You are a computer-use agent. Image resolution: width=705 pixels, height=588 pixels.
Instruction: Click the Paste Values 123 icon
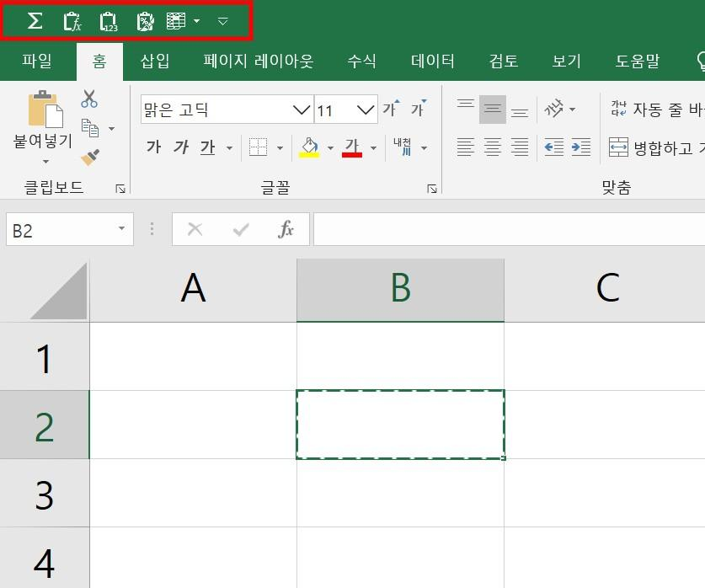109,22
